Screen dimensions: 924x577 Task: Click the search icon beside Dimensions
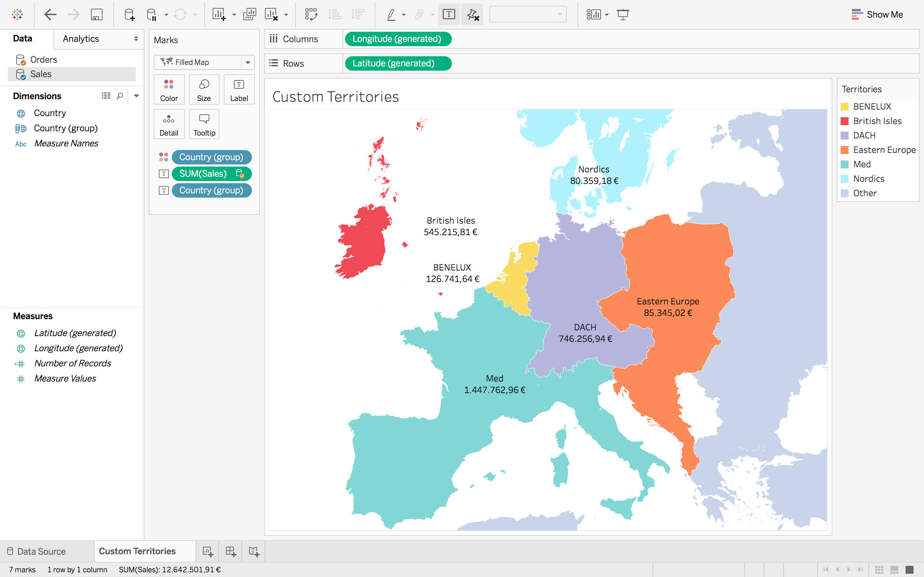click(x=120, y=96)
